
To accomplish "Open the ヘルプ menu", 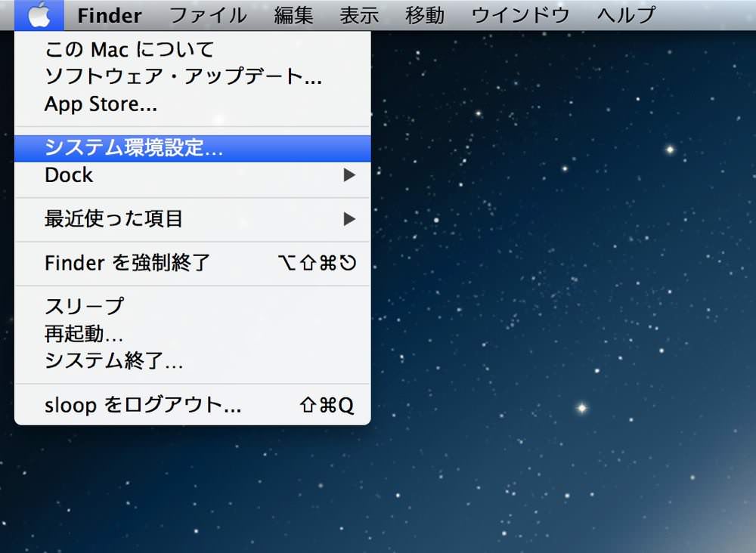I will (626, 15).
